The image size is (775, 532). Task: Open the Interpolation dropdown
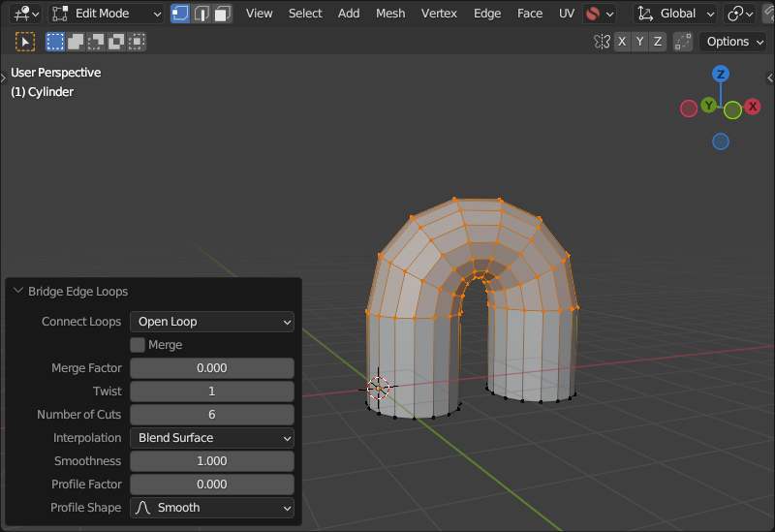coord(212,438)
